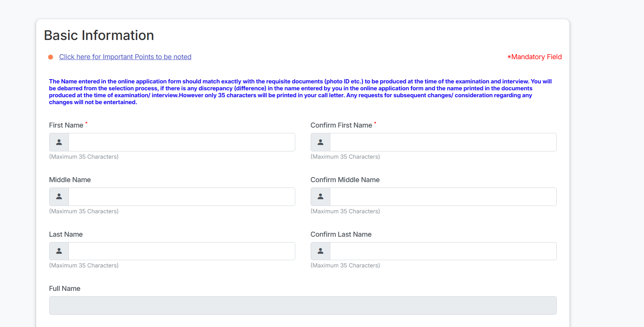This screenshot has height=327, width=644.
Task: Place cursor in the Confirm Last Name field
Action: coord(443,251)
